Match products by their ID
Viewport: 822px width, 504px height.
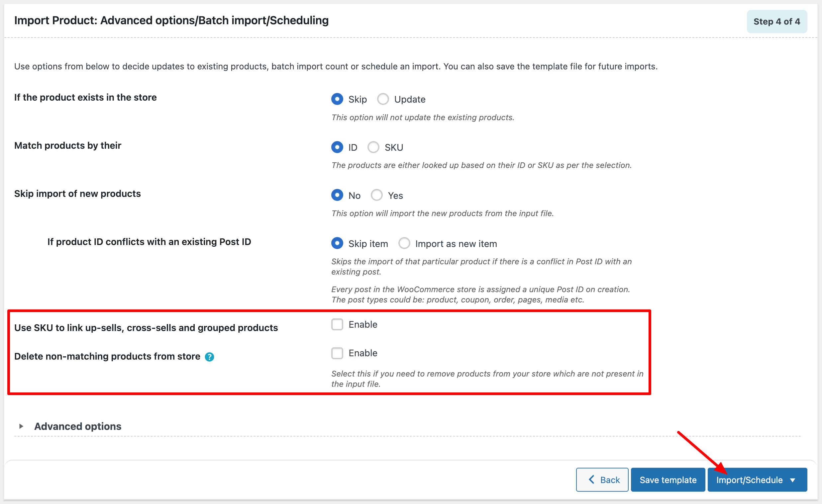337,147
